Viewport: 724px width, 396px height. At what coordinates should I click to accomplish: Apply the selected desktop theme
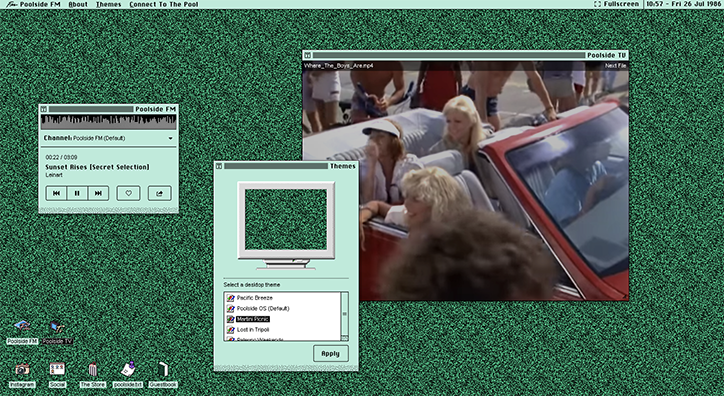pos(331,354)
